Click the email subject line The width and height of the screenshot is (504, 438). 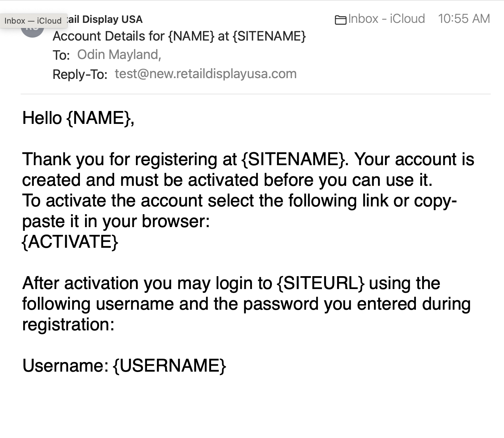point(179,36)
